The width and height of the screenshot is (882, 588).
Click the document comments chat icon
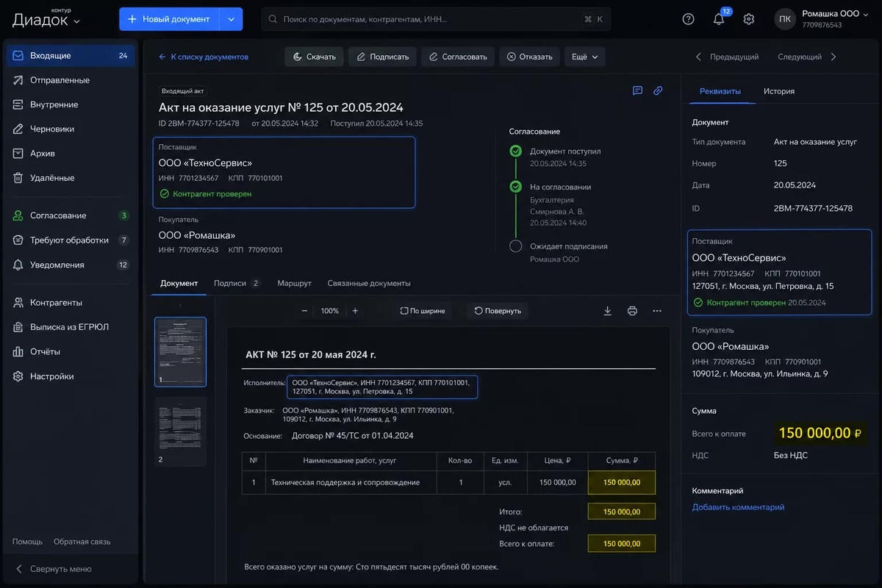[x=637, y=91]
